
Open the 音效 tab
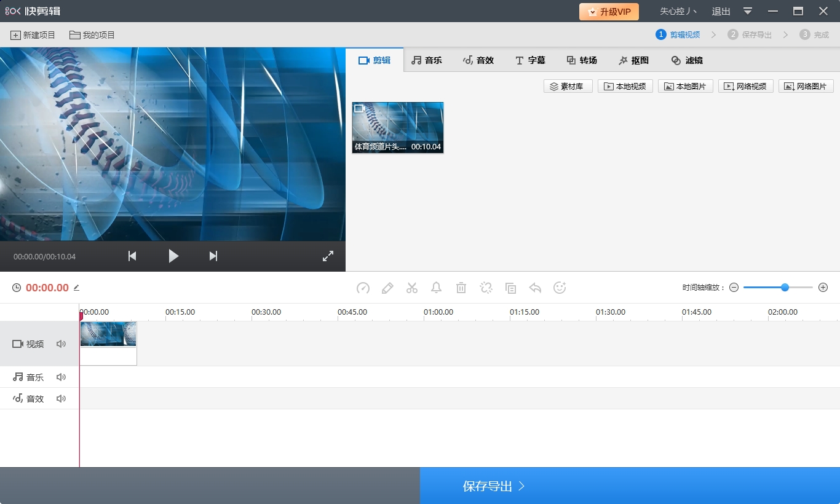[478, 60]
